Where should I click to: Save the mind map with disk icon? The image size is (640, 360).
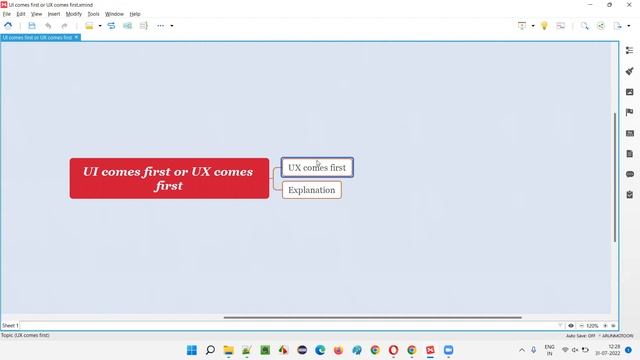tap(32, 26)
